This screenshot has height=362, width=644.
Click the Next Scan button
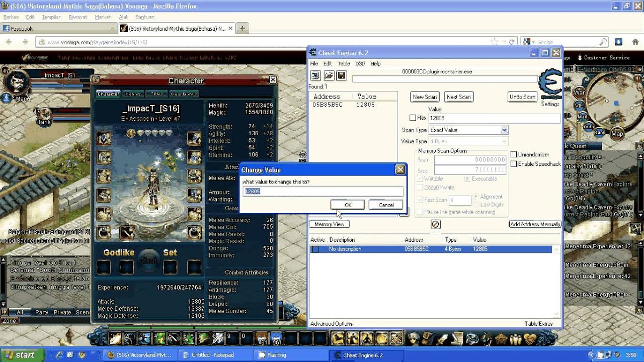coord(459,97)
